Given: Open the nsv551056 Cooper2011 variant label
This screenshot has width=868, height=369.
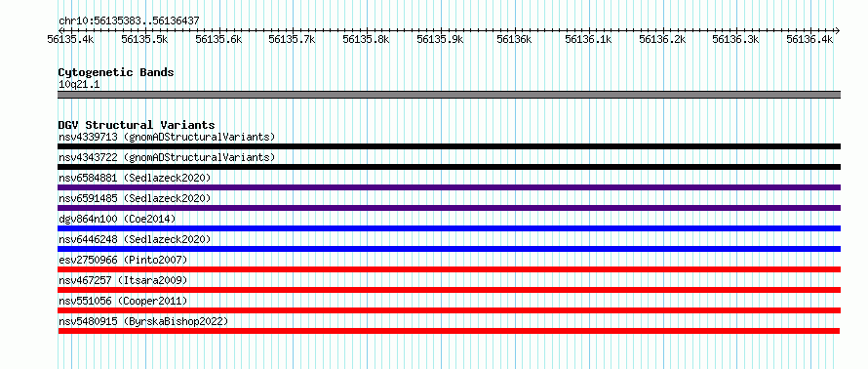Looking at the screenshot, I should 123,301.
